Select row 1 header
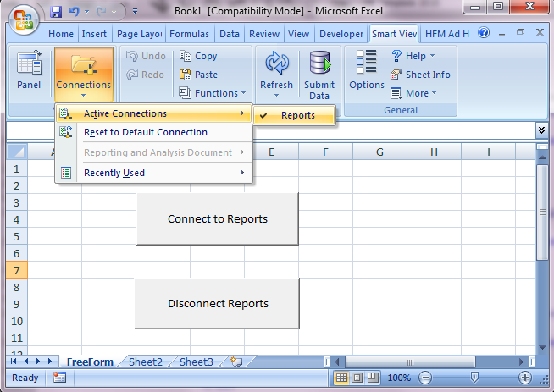The height and width of the screenshot is (392, 554). [17, 168]
